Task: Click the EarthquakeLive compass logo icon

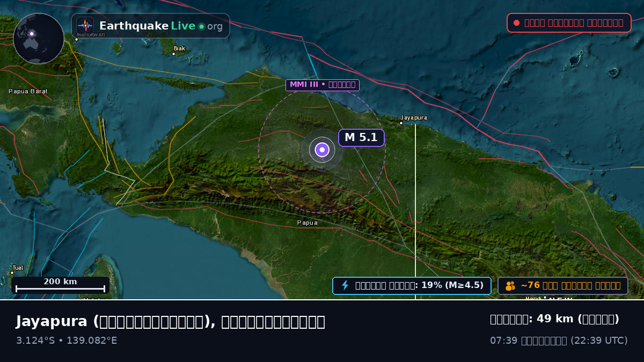Action: 85,25
